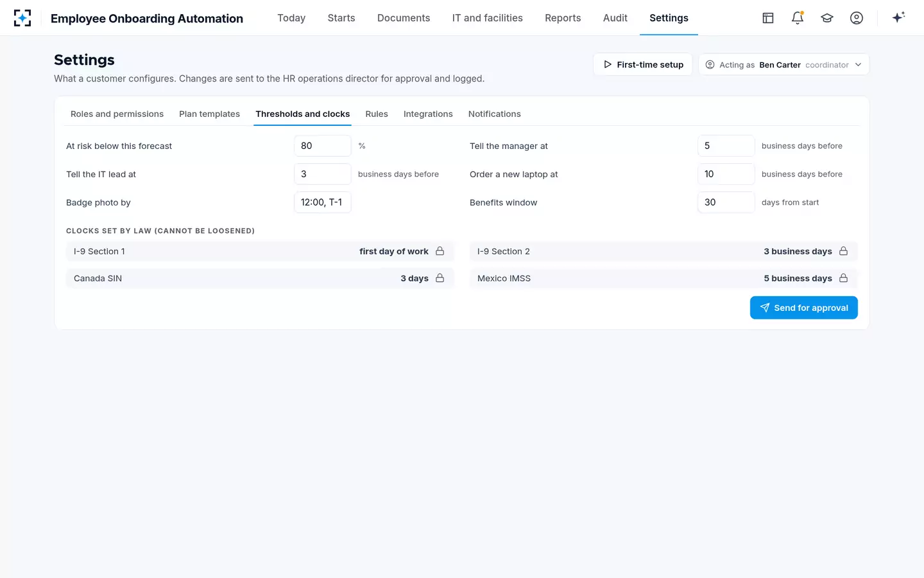Click the lock icon for Canada SIN
The image size is (924, 578).
coord(440,278)
